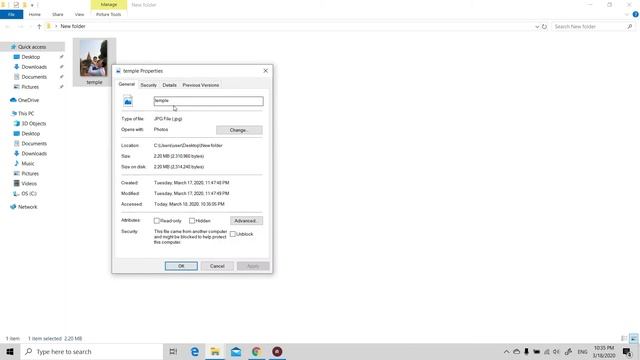The image size is (640, 360).
Task: Open the Windows Start menu
Action: 10,351
